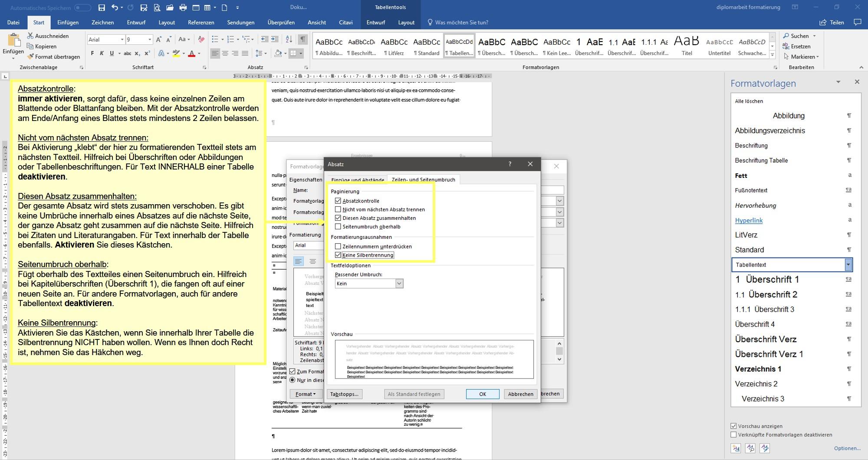
Task: Uncheck the Keine Silbentrennung checkbox
Action: click(x=338, y=255)
